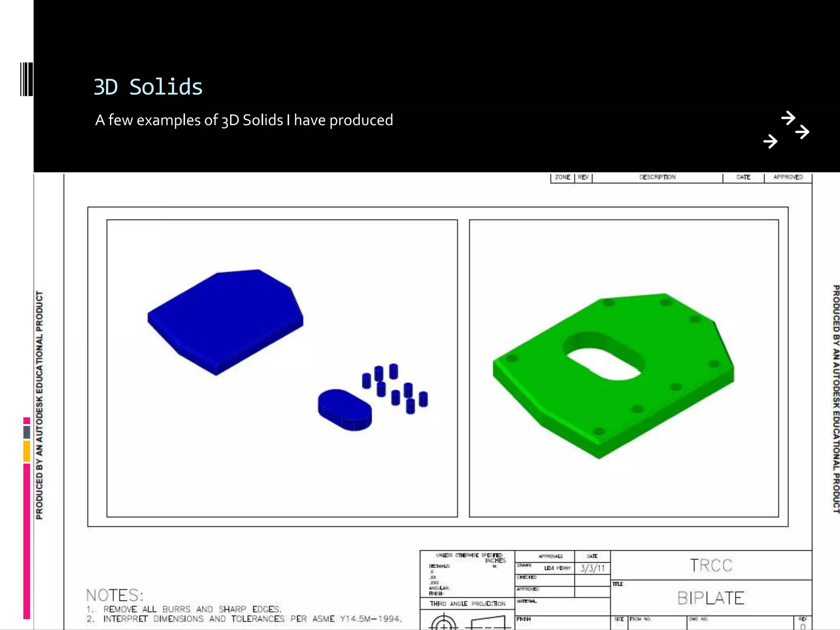Screen dimensions: 840x630
Task: Click the pink color bar on left edge
Action: [27, 541]
